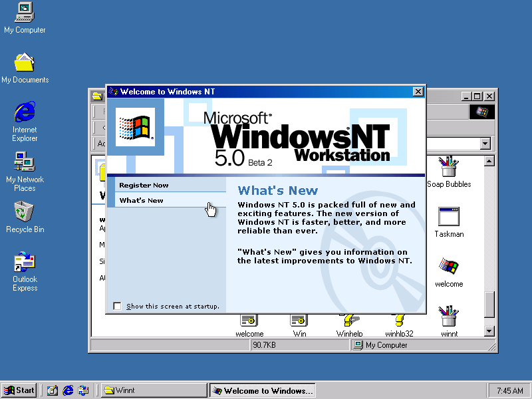
Task: Click the 90.7KB status bar text
Action: (x=264, y=345)
